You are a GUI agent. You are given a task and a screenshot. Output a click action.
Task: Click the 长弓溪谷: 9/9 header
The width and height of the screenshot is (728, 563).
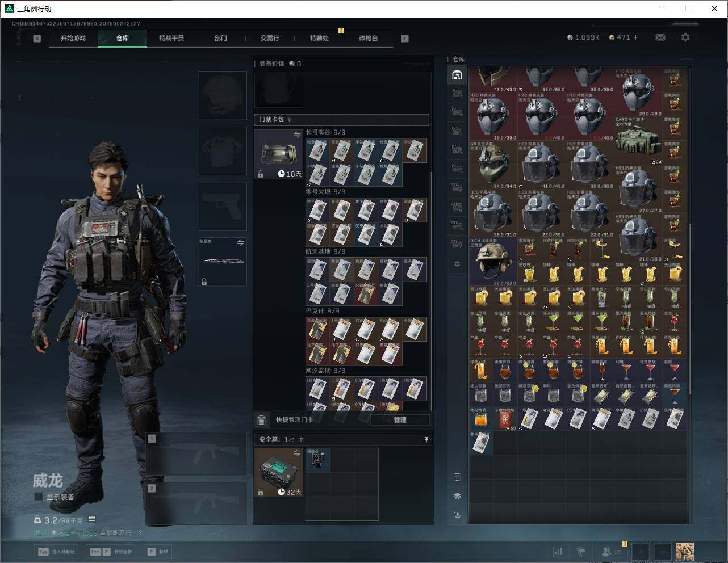(x=325, y=132)
